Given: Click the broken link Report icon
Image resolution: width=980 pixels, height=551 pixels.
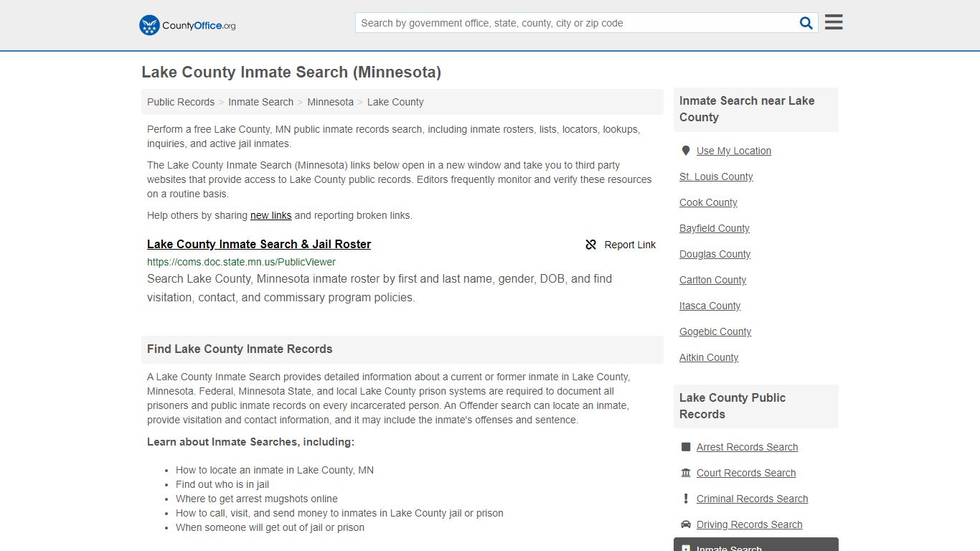Looking at the screenshot, I should coord(591,245).
